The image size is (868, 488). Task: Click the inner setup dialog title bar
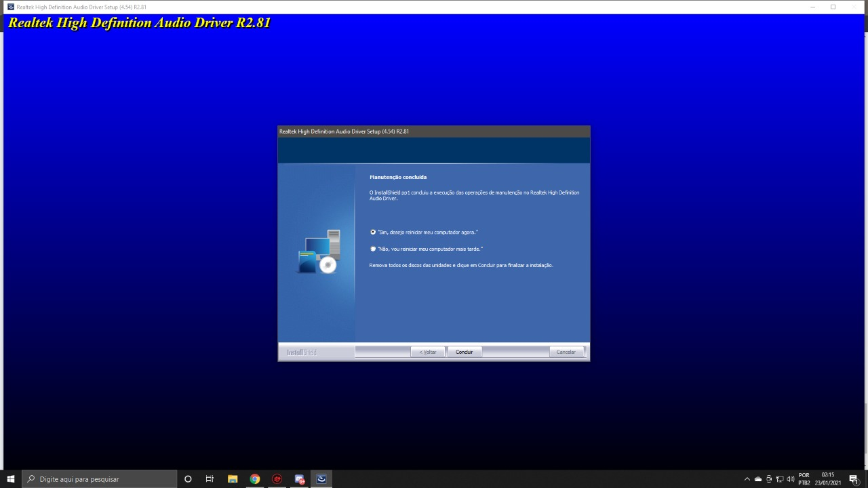pos(434,131)
